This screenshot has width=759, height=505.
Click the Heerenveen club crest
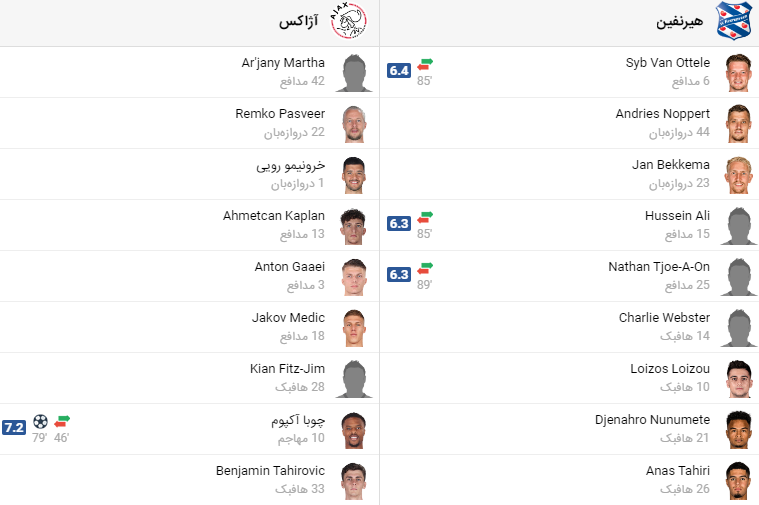click(x=734, y=20)
